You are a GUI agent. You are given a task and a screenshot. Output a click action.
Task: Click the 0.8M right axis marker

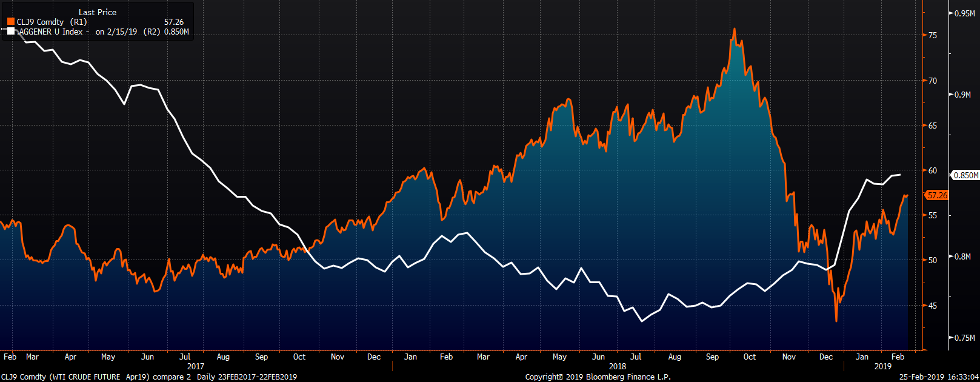[962, 256]
